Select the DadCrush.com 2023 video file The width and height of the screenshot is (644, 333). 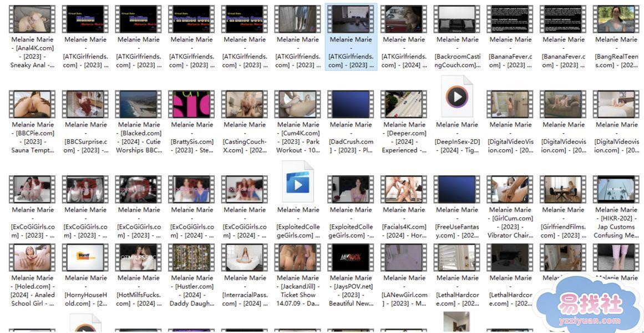pos(351,104)
